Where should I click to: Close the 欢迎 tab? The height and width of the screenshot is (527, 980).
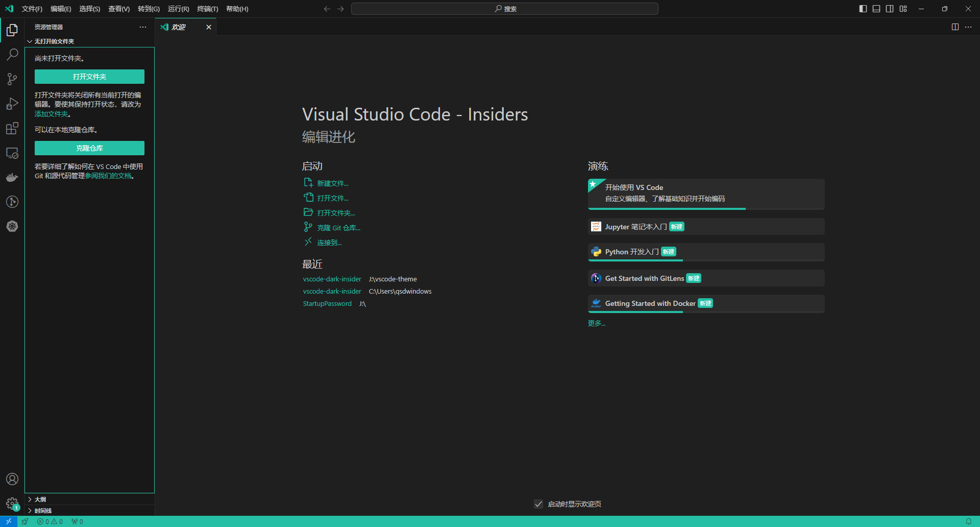(208, 27)
